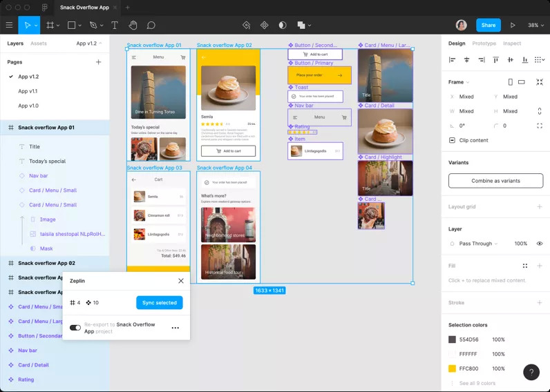Open the Help question mark button

[x=531, y=372]
